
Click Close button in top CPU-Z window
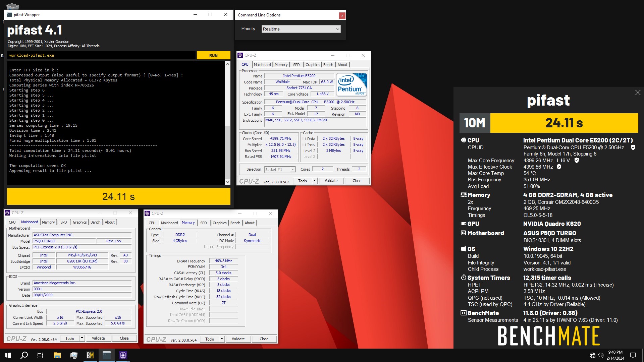click(357, 181)
